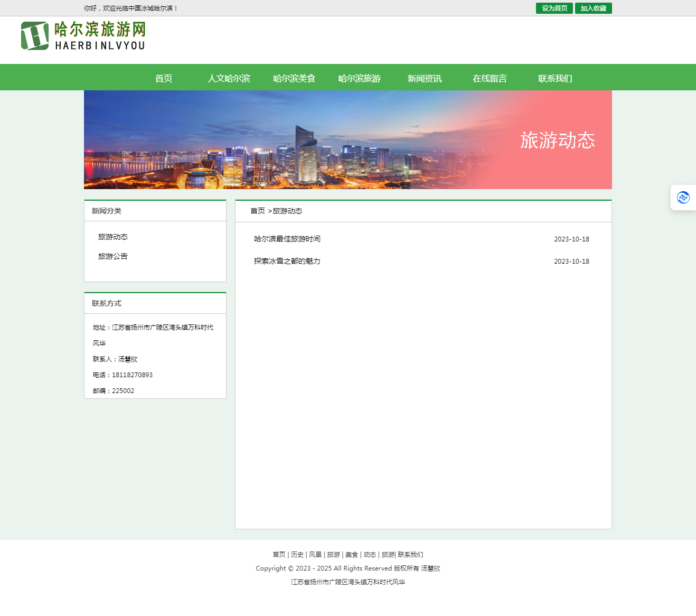Click the 设为首页 button
This screenshot has width=696, height=616.
554,8
